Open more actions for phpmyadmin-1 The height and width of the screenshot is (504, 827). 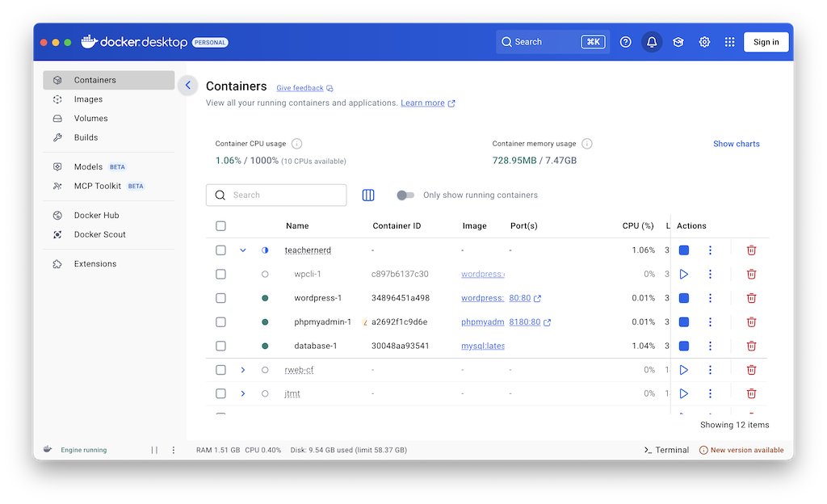pos(710,322)
